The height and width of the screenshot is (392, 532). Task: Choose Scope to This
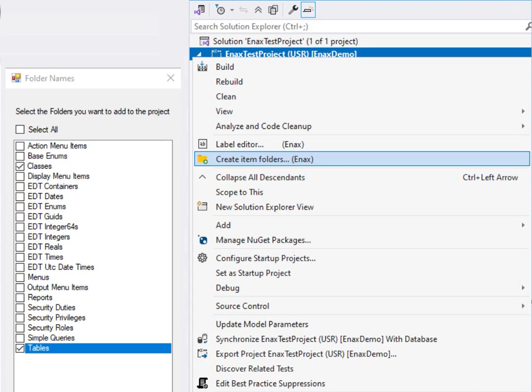(239, 192)
